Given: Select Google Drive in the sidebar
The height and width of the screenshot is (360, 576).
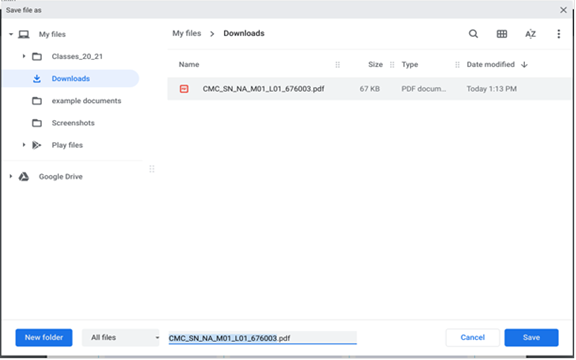Looking at the screenshot, I should [61, 177].
